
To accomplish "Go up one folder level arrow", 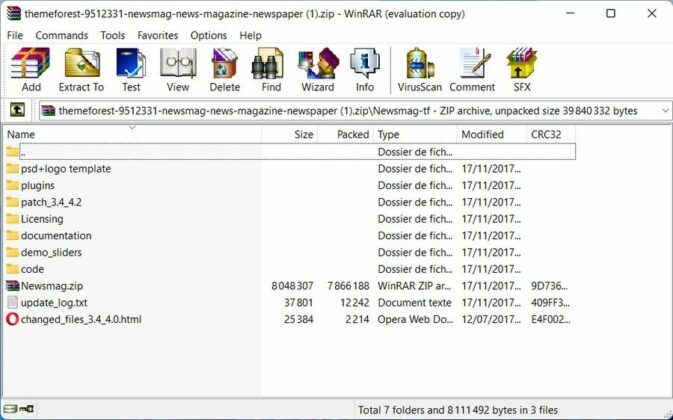I will coord(17,111).
